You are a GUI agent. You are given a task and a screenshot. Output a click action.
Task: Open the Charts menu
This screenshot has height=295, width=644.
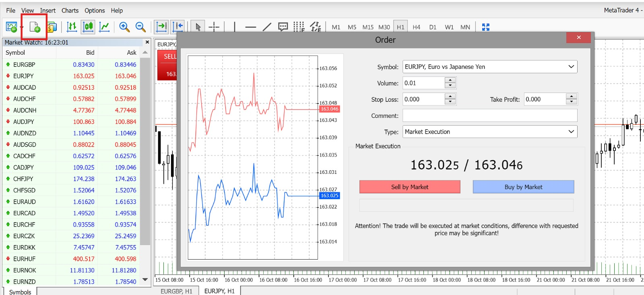(x=70, y=10)
